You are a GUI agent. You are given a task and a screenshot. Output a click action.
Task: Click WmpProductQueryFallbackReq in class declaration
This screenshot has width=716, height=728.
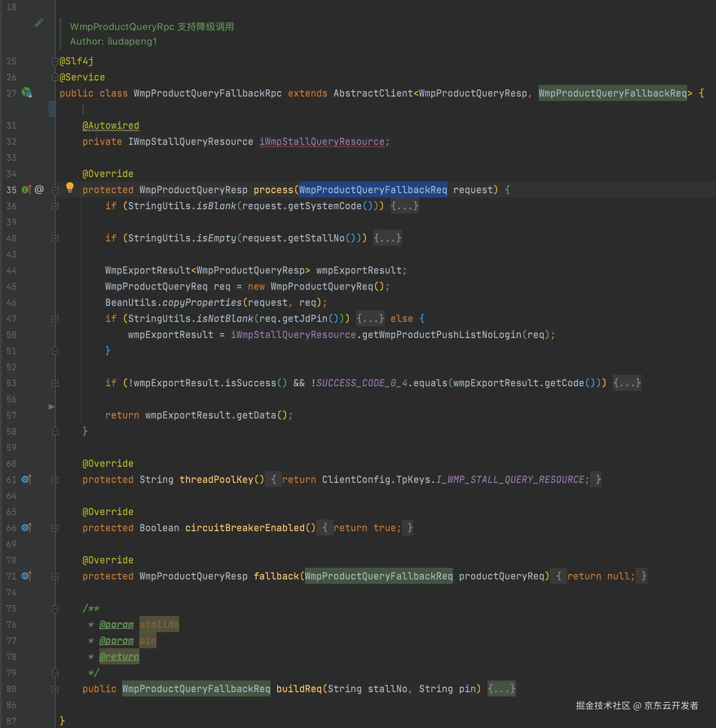613,93
